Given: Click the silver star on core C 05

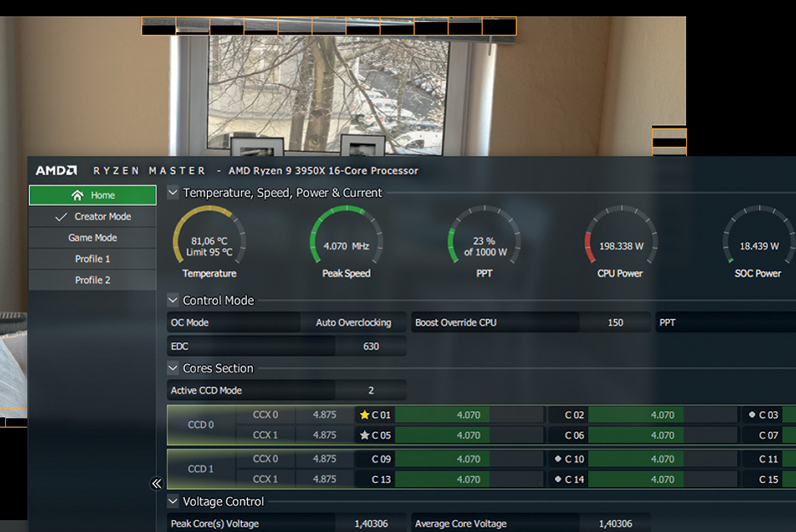Looking at the screenshot, I should pos(364,435).
